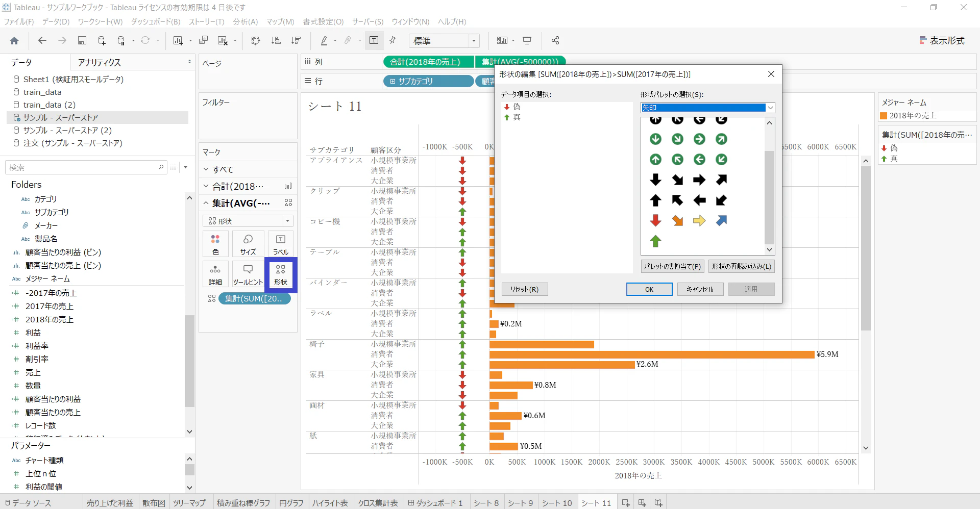The image size is (980, 509).
Task: Open the 分析(A) menu
Action: point(246,22)
